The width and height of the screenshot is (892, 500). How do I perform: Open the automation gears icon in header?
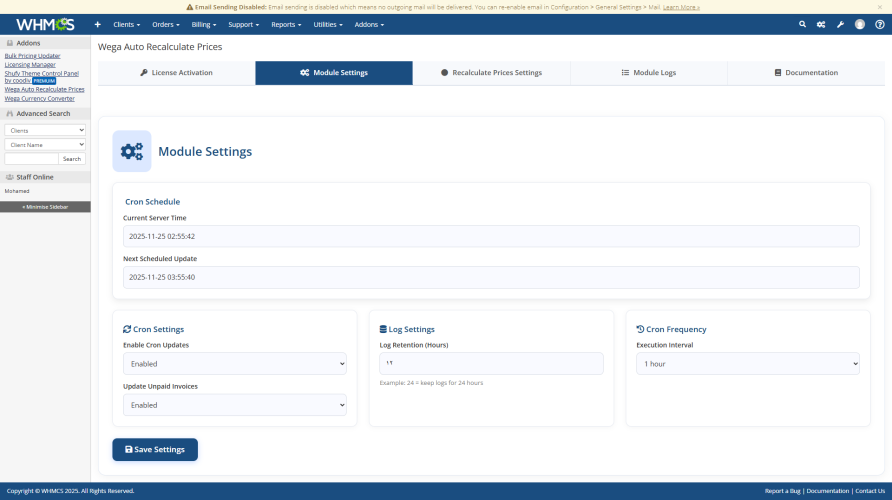(x=821, y=24)
